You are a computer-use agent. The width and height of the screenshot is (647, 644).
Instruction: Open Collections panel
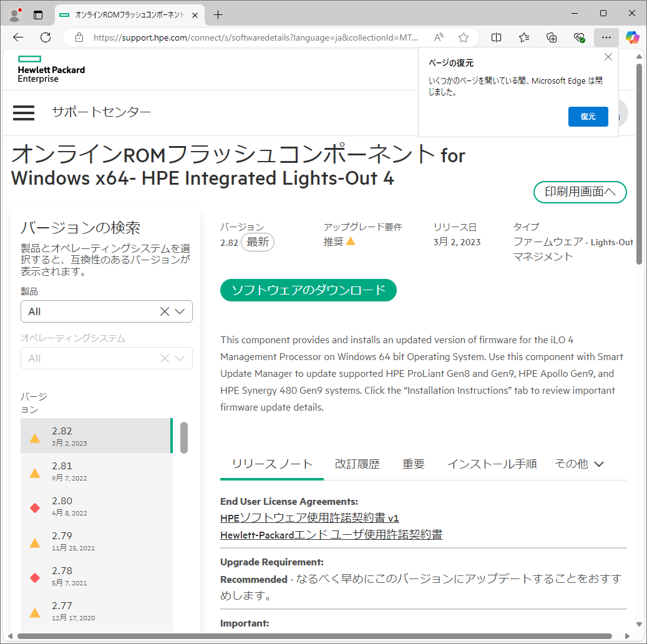[552, 37]
